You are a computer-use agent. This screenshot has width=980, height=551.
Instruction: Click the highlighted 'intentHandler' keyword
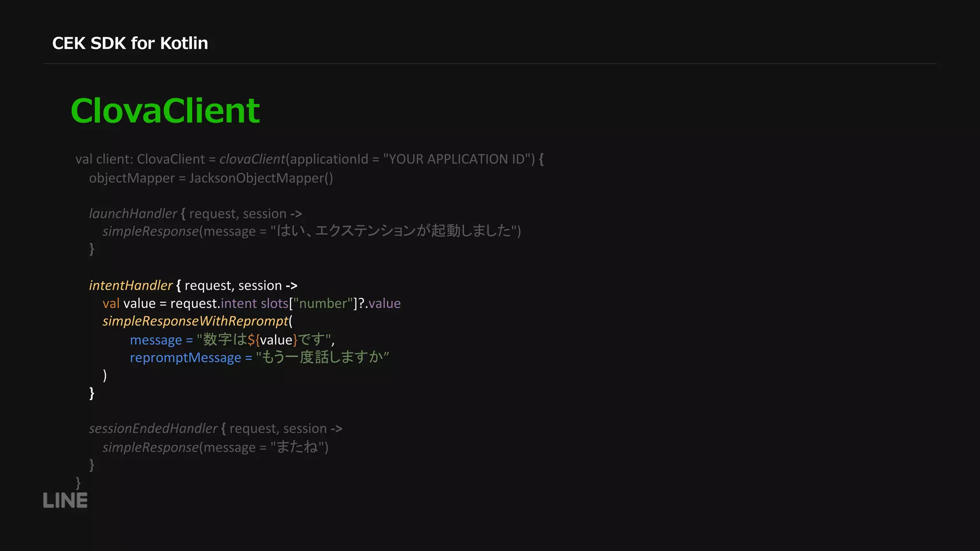click(131, 286)
